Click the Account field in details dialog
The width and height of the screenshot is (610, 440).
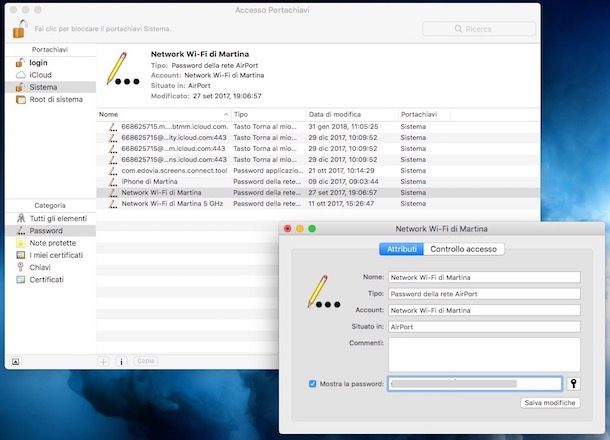click(x=484, y=310)
